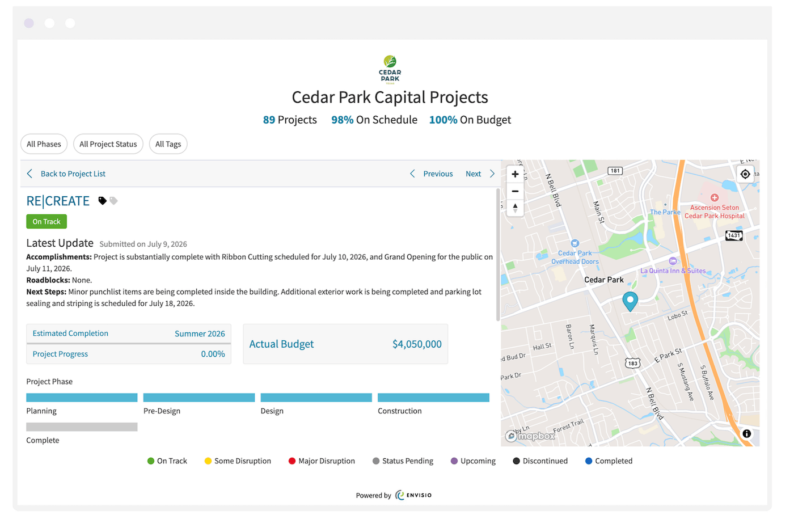Image resolution: width=794 pixels, height=532 pixels.
Task: Click the teal project location pin
Action: coord(630,301)
